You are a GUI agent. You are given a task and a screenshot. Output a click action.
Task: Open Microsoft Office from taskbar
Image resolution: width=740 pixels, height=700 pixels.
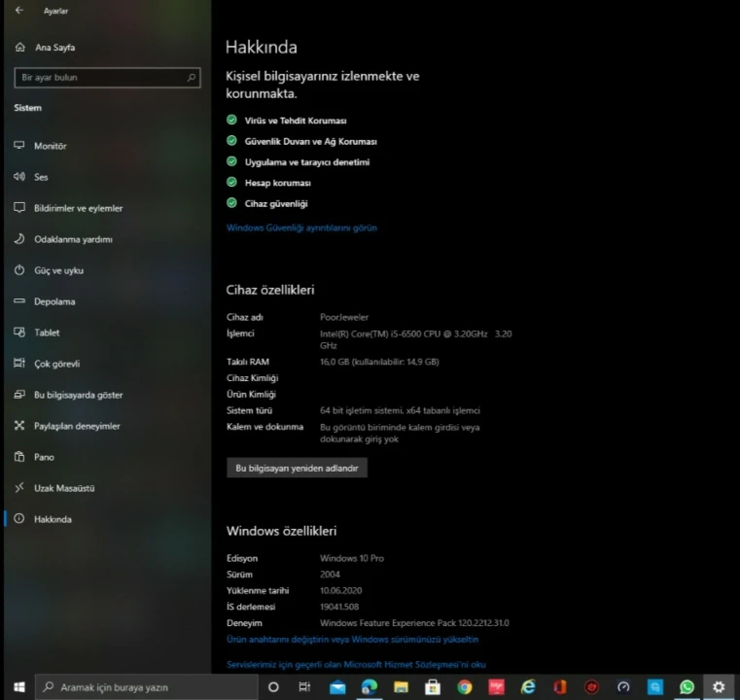tap(560, 687)
